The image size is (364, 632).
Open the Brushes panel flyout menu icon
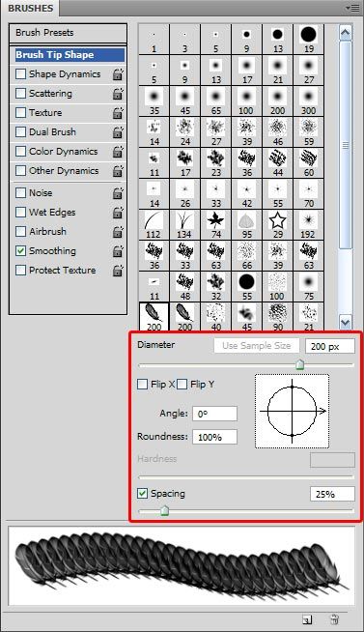[352, 8]
